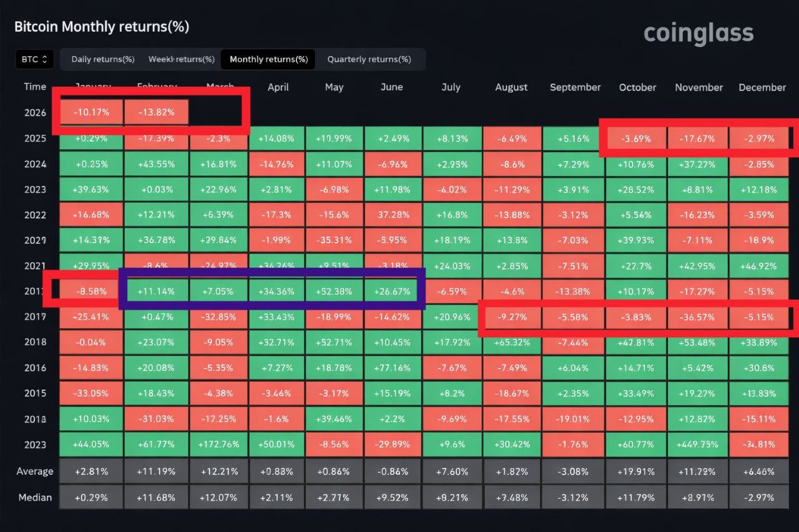Switch to the Weekly returns(%) tab

181,59
